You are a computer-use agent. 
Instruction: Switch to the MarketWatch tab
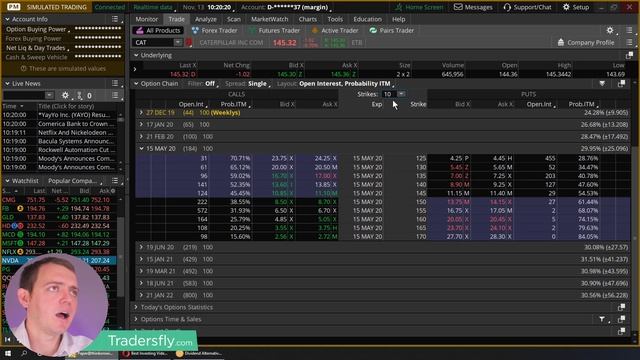269,19
